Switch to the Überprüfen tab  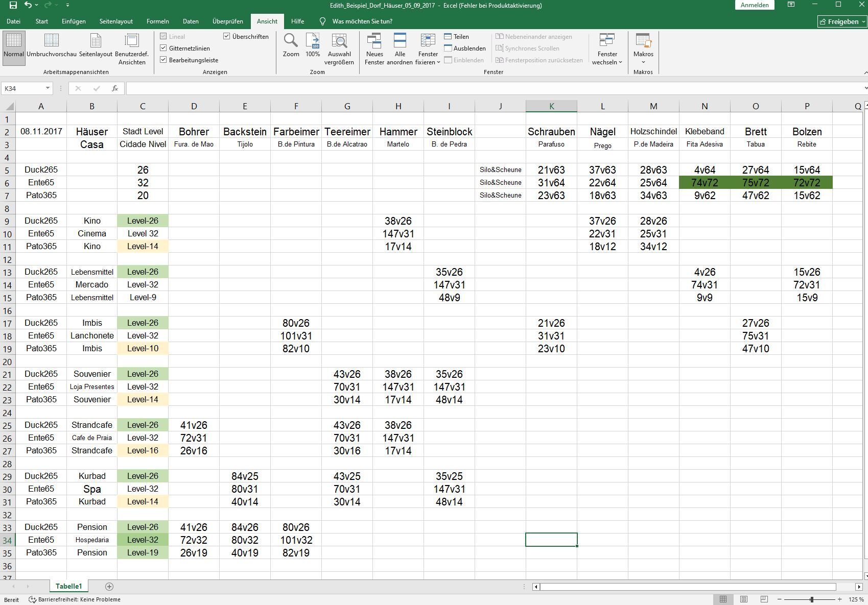tap(228, 21)
